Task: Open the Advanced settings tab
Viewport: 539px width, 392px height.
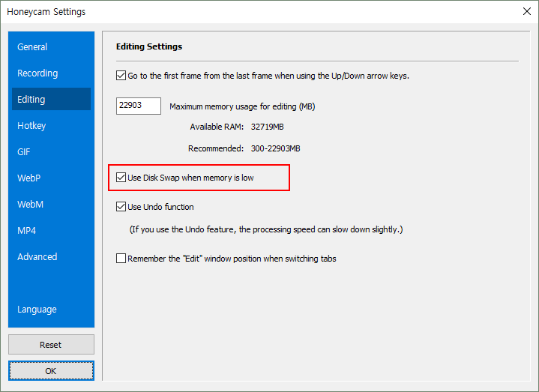Action: click(x=37, y=256)
